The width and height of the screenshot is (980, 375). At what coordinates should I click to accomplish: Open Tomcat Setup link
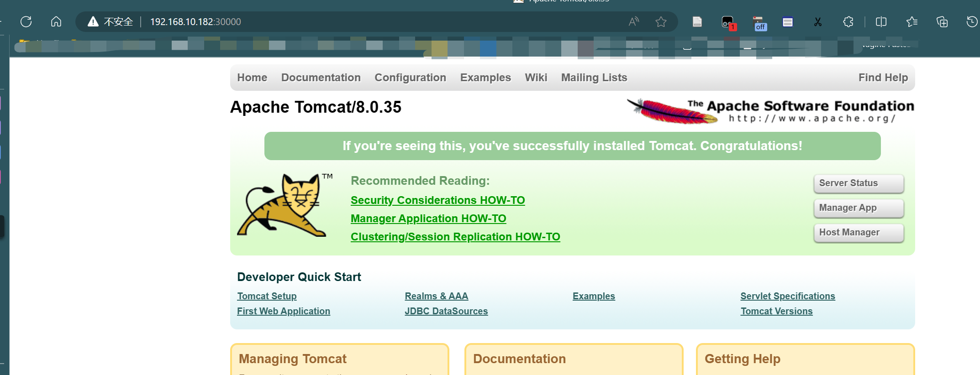click(x=267, y=296)
